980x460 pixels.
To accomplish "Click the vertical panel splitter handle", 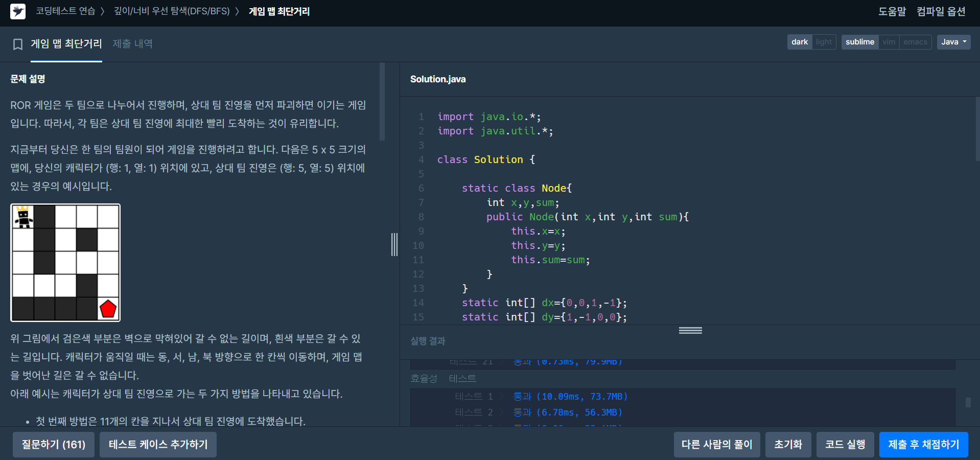I will (x=394, y=244).
